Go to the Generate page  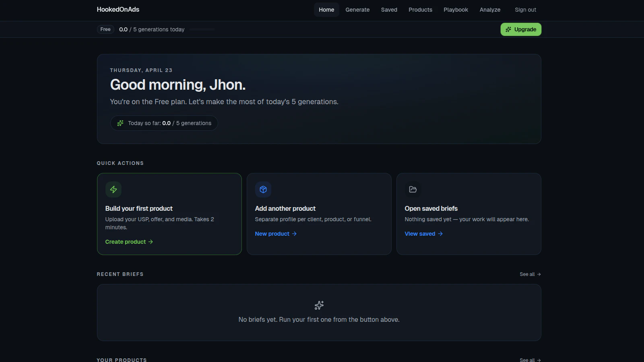(357, 10)
